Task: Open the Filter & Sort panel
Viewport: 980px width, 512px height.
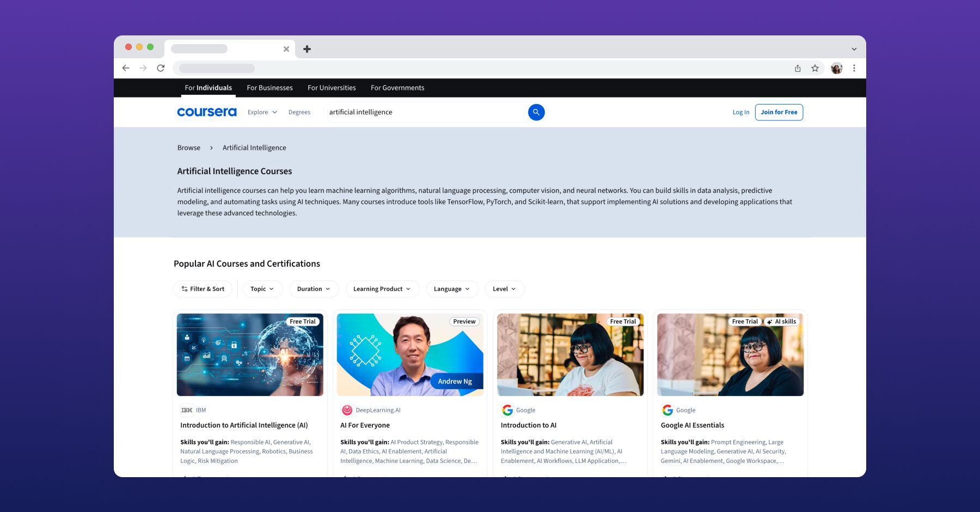Action: pyautogui.click(x=202, y=289)
